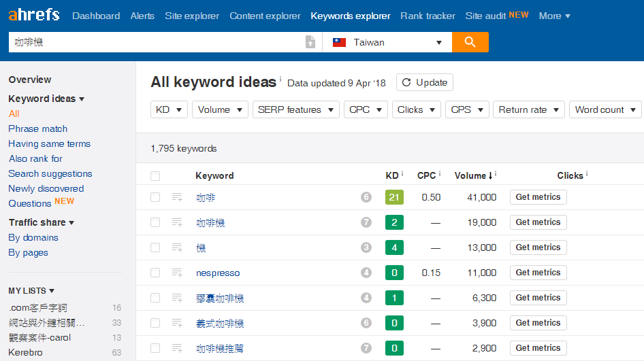The image size is (644, 361).
Task: Click the orange search magnifier button
Action: tap(470, 42)
